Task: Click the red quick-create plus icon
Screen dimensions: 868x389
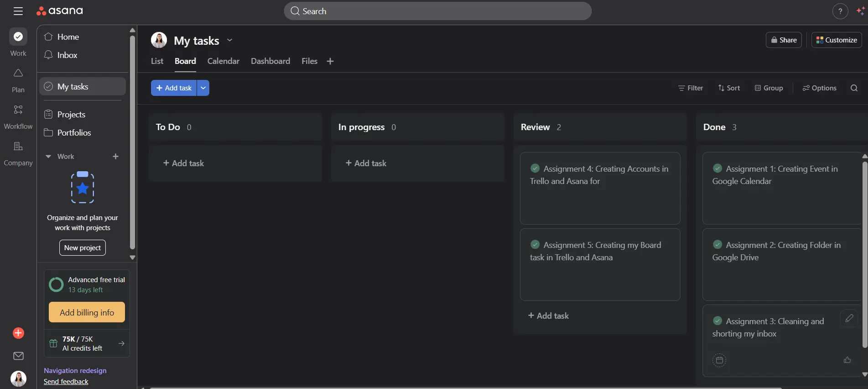Action: (18, 333)
